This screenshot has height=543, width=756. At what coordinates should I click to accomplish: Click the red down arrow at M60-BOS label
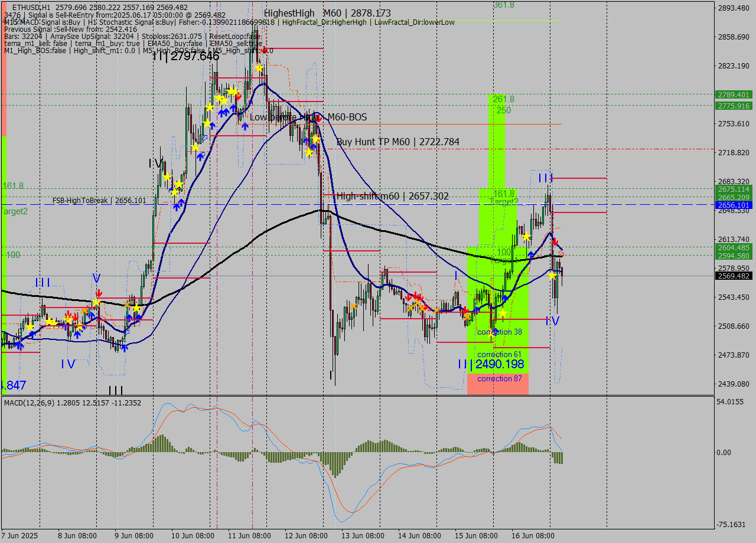coord(319,119)
